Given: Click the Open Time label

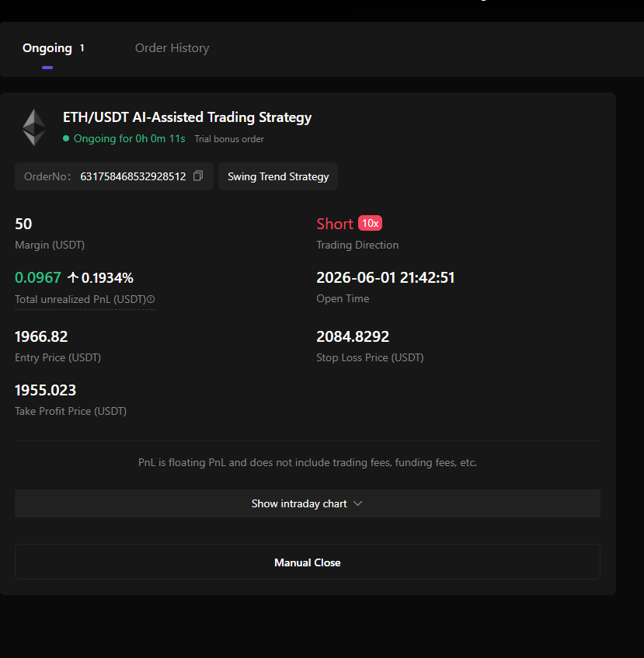Looking at the screenshot, I should [343, 299].
